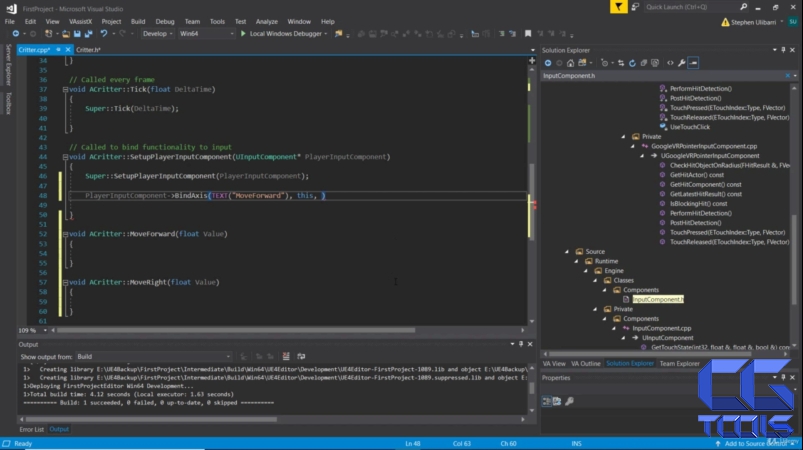Switch to Error List tab

tap(32, 430)
